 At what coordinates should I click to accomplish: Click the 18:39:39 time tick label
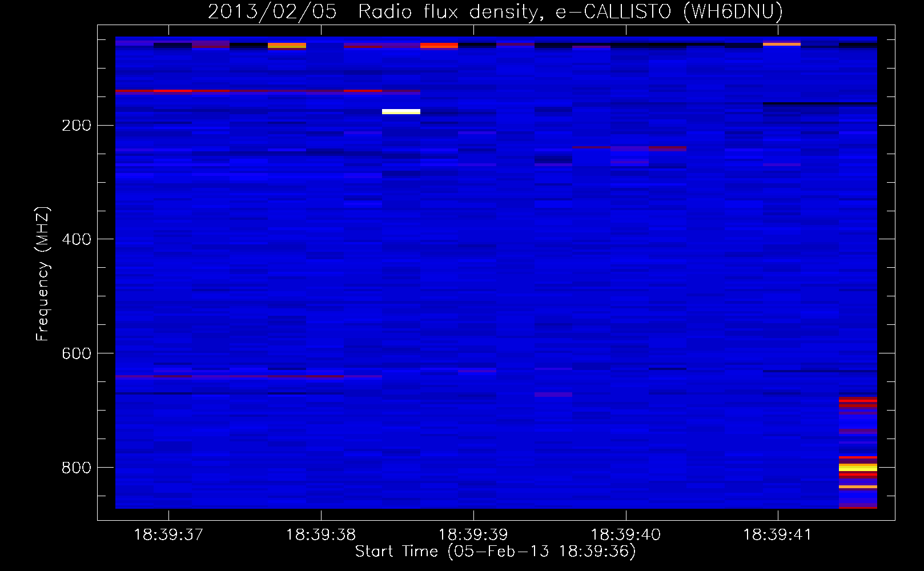click(473, 535)
